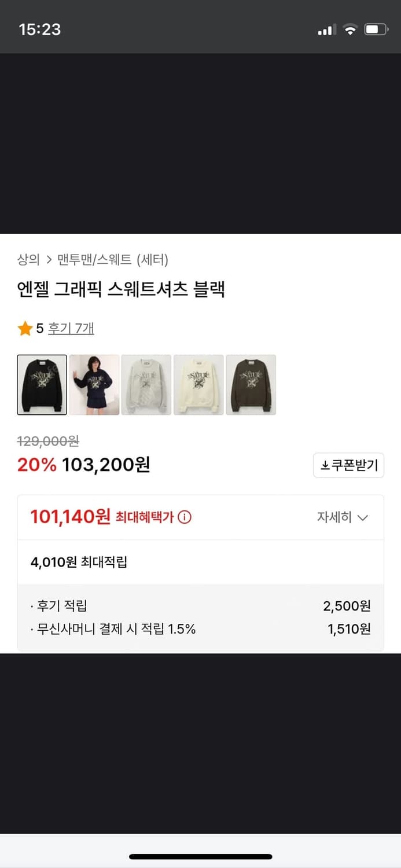Tap the orange star rating icon
The width and height of the screenshot is (401, 868).
(24, 328)
